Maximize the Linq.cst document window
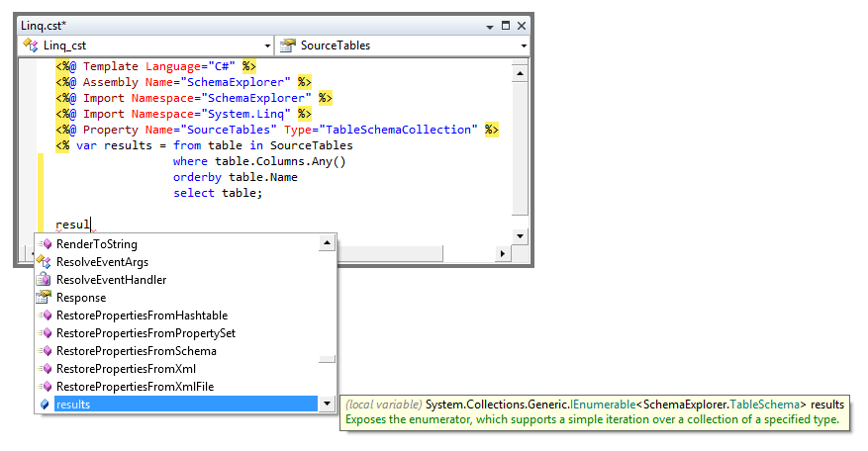The image size is (868, 451). (506, 26)
